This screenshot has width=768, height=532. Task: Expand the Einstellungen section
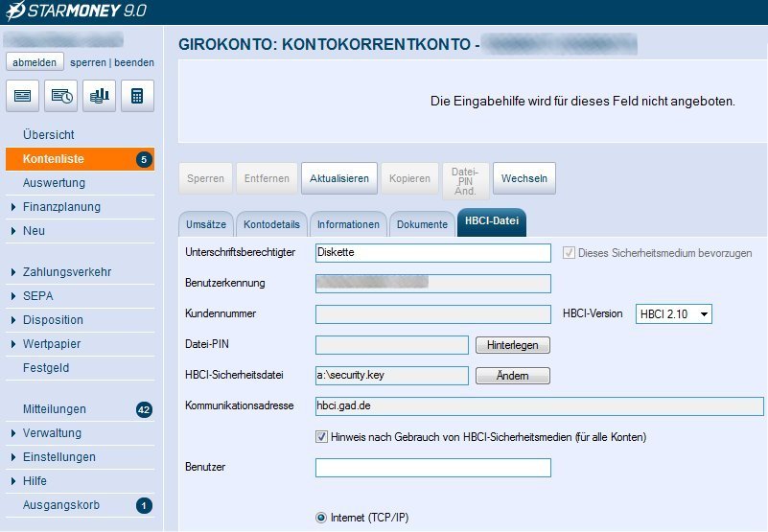[13, 457]
